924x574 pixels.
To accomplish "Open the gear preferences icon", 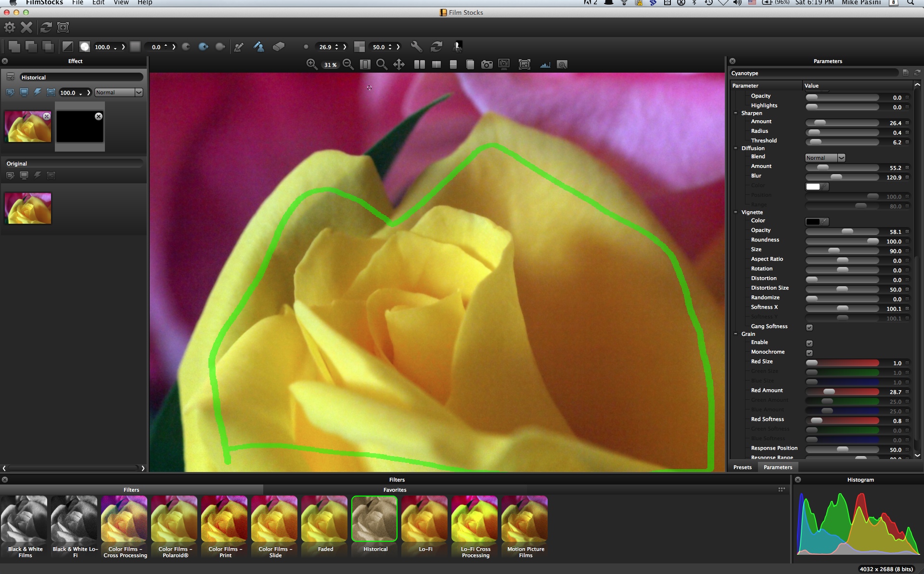I will click(10, 27).
